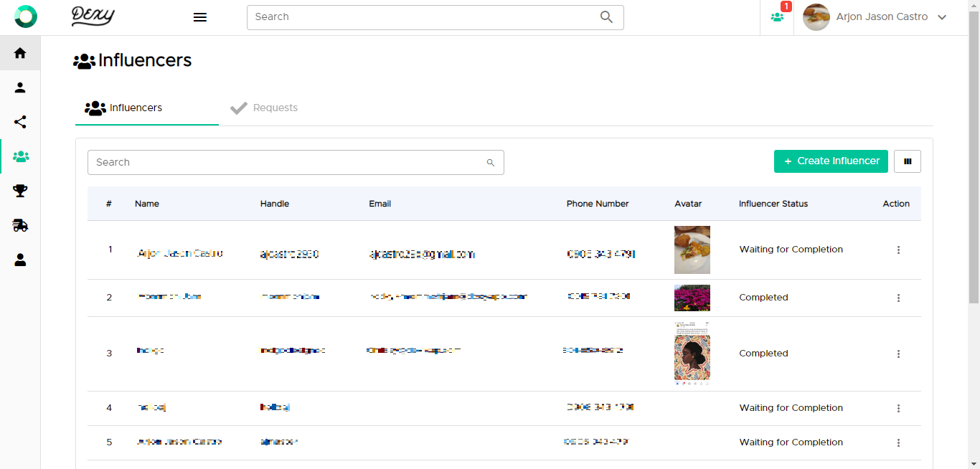Image resolution: width=980 pixels, height=469 pixels.
Task: Open action menu for row 3
Action: pyautogui.click(x=898, y=354)
